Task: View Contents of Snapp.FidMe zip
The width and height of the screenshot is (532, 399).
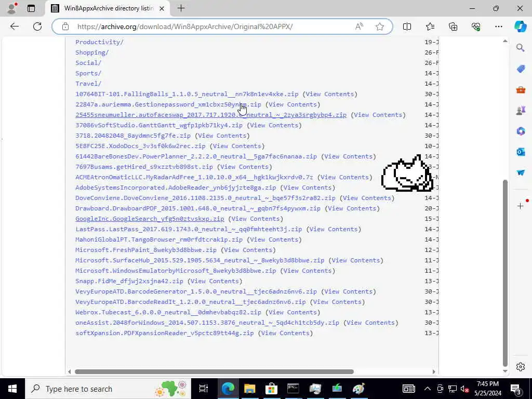Action: [215, 281]
